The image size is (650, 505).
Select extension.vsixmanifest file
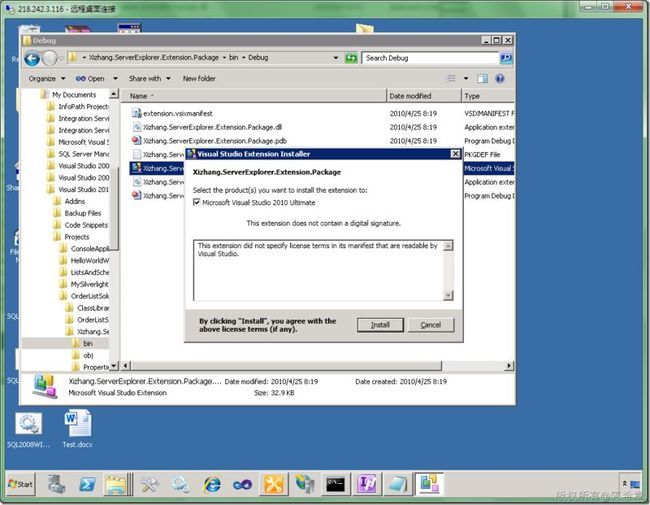(x=178, y=113)
